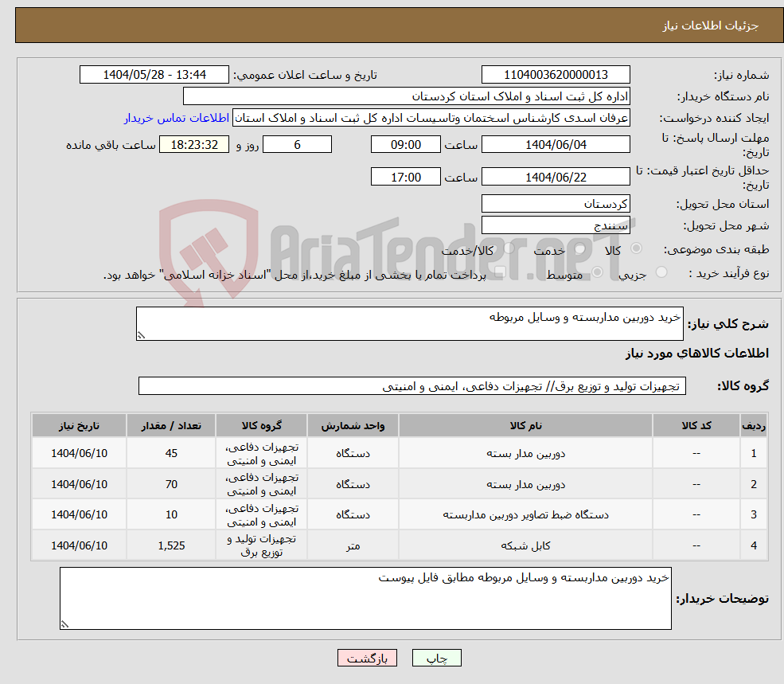Choose کالا/خدمت subject classification
The image size is (784, 684).
click(x=507, y=249)
